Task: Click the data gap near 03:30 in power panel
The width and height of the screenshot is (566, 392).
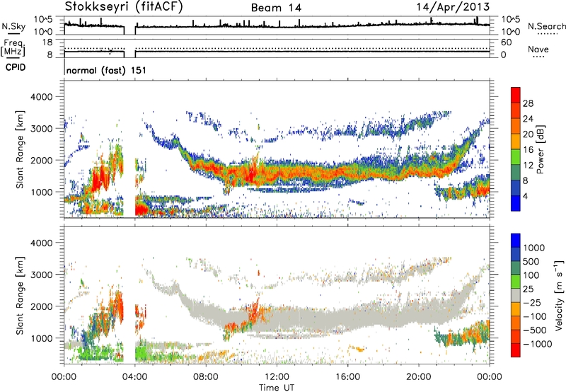Action: pos(129,149)
